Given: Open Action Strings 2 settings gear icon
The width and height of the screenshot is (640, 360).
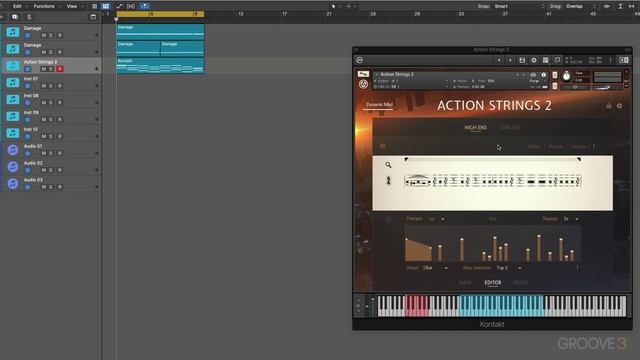Looking at the screenshot, I should (619, 106).
